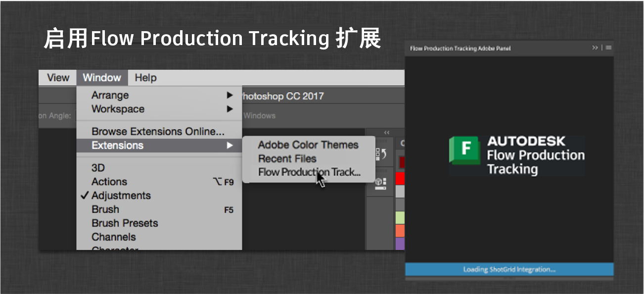Click the Photoshop CC 2017 title text
The width and height of the screenshot is (644, 294).
282,96
